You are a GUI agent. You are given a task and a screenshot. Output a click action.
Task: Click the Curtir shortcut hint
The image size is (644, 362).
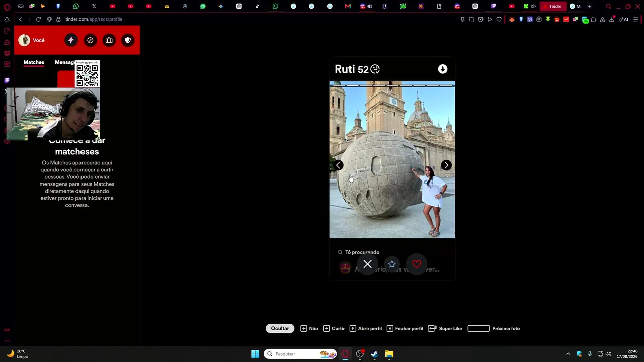click(x=334, y=329)
